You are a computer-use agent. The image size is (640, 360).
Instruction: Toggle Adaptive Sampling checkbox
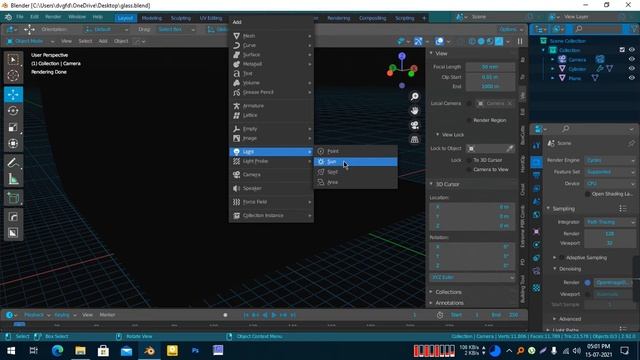click(x=562, y=258)
